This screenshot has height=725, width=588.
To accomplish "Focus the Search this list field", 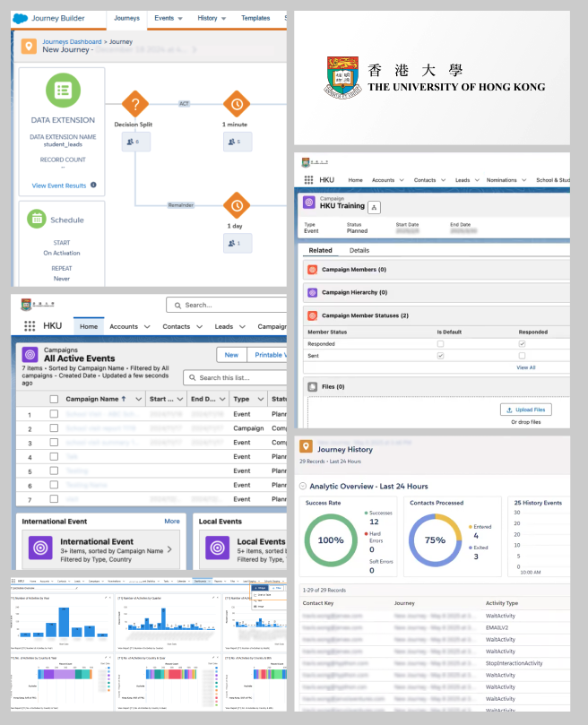I will (235, 378).
